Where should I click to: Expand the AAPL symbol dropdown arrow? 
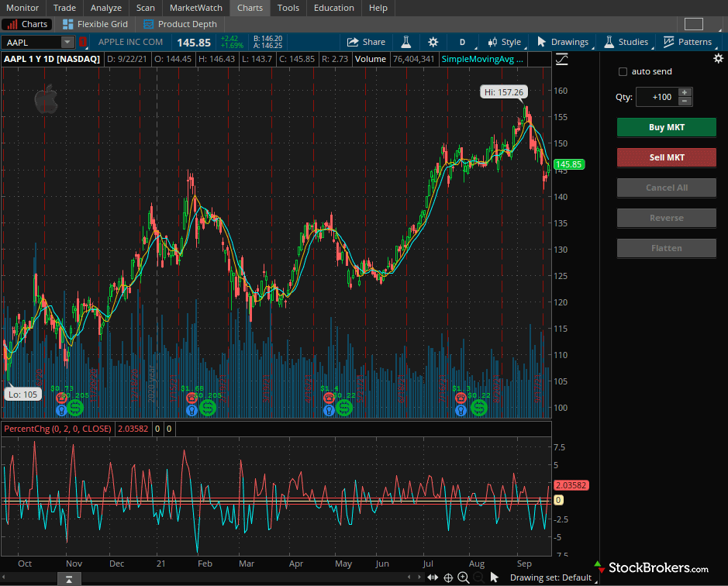click(x=67, y=42)
